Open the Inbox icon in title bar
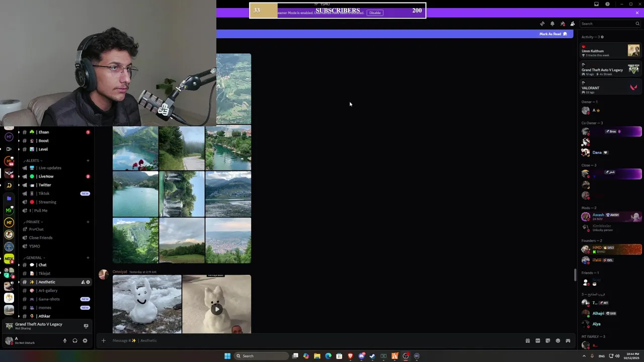The height and width of the screenshot is (362, 644). coord(597,4)
